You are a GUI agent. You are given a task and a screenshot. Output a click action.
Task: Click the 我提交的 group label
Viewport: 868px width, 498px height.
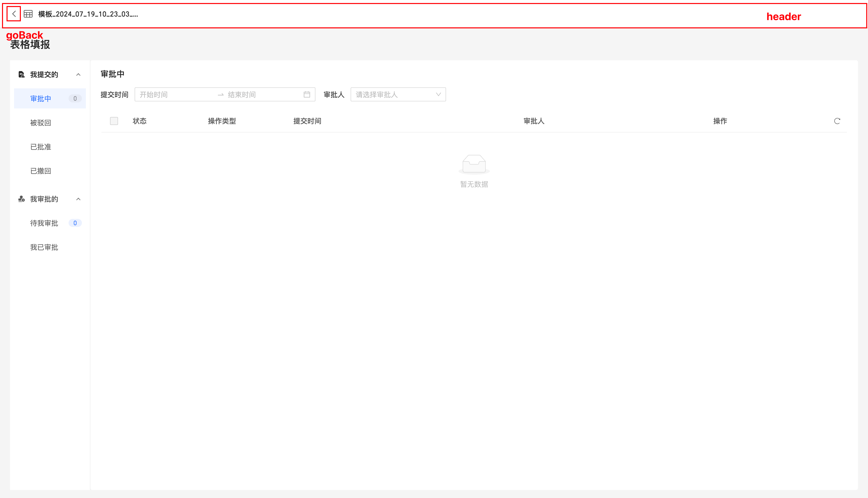44,75
